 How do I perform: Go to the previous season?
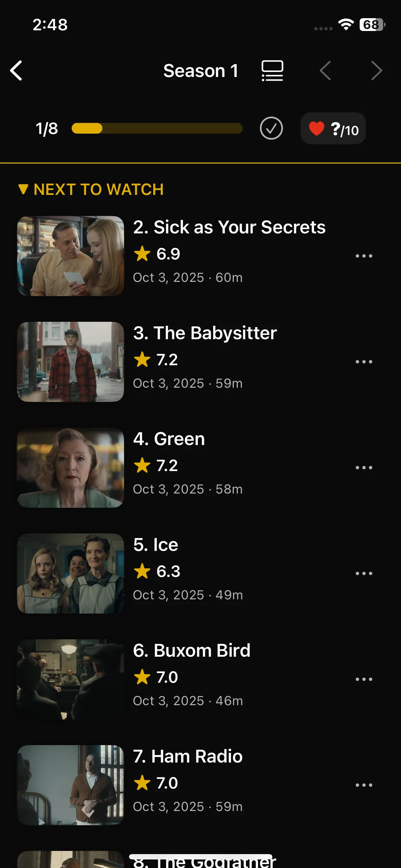[x=325, y=71]
